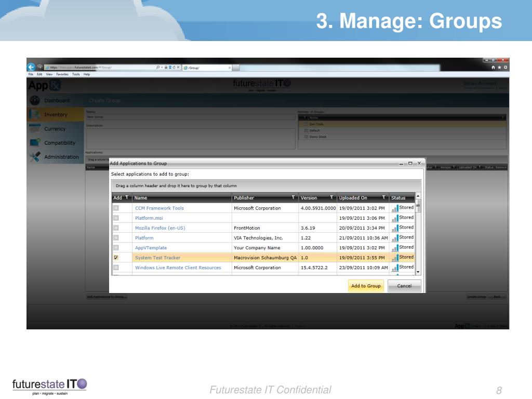Check the box for Windows Live Remote Client Resources
The height and width of the screenshot is (399, 532).
116,268
